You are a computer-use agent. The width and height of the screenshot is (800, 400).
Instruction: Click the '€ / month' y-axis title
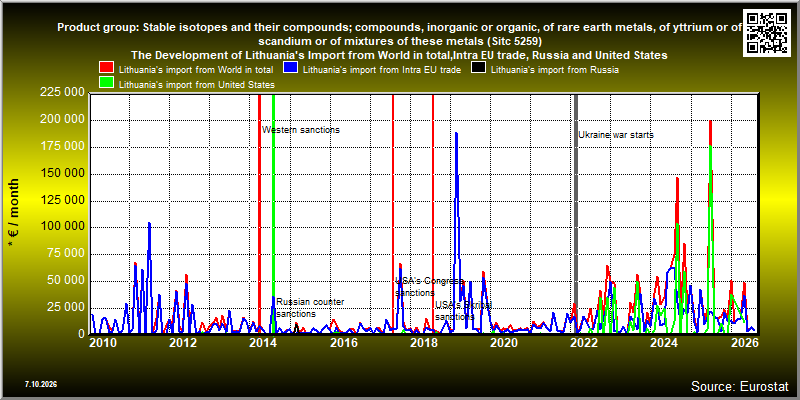tap(14, 213)
